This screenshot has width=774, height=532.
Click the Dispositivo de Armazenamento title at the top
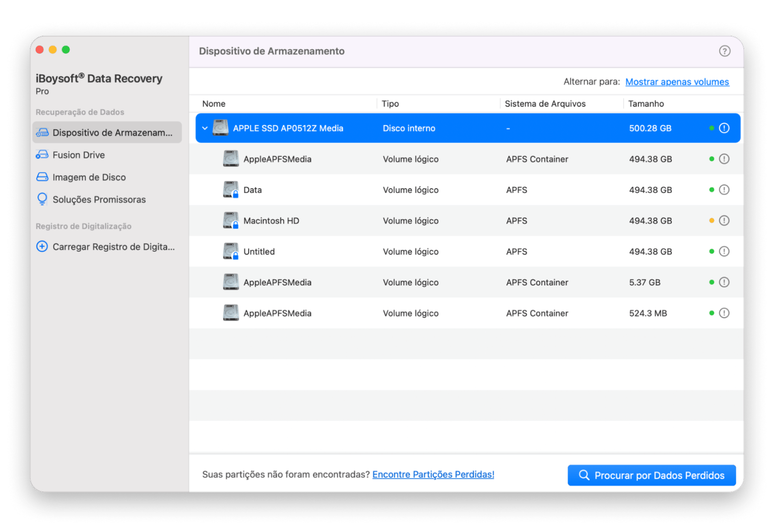point(271,51)
